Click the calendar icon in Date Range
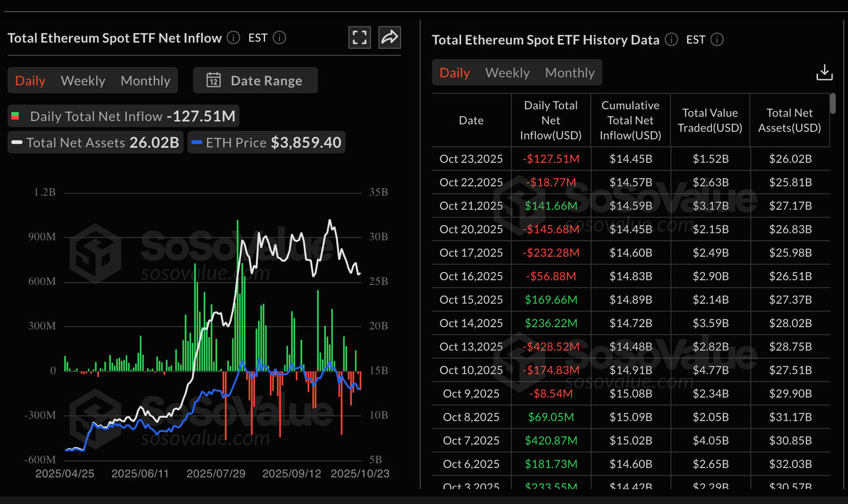Screen dimensions: 848x504 click(214, 81)
